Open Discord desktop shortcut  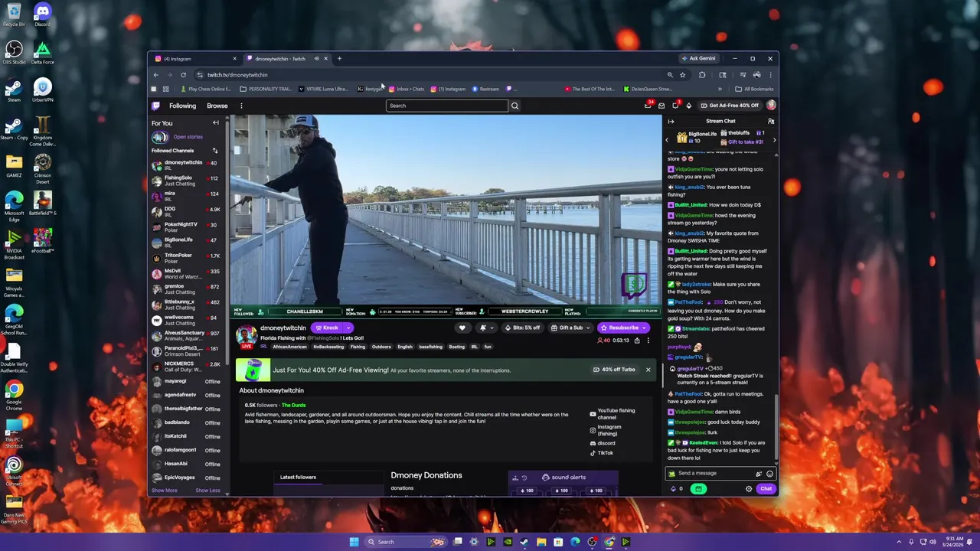click(x=42, y=15)
